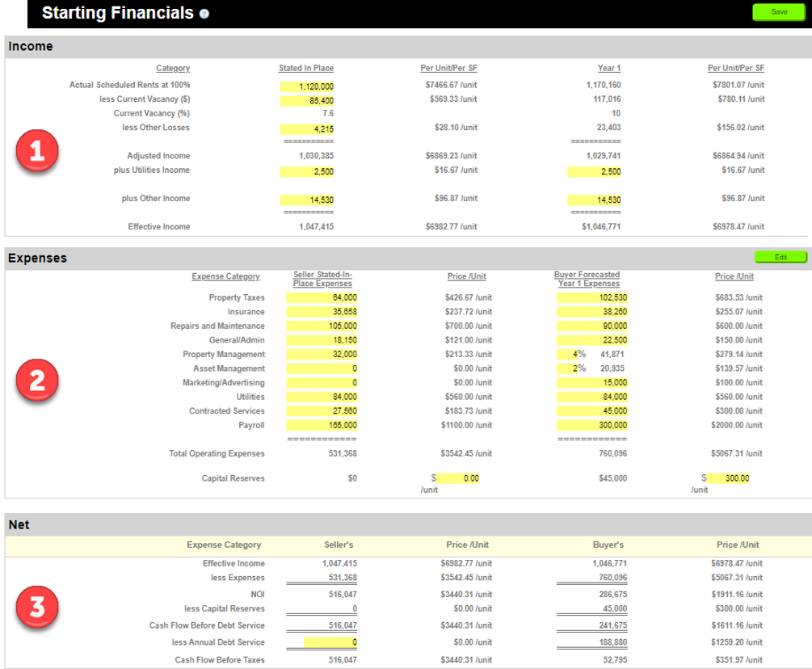This screenshot has height=669, width=812.
Task: Edit seller Property Taxes expense field
Action: [x=322, y=297]
